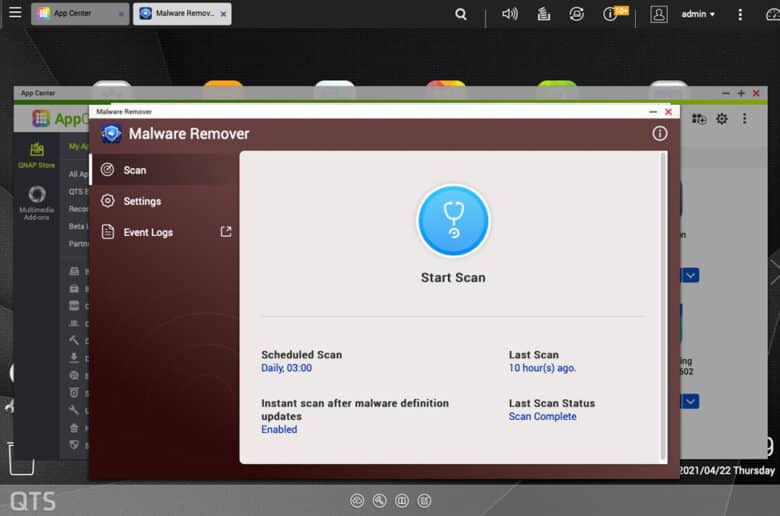Click the Malware Remover panel scrollbar
780x516 pixels.
663,307
